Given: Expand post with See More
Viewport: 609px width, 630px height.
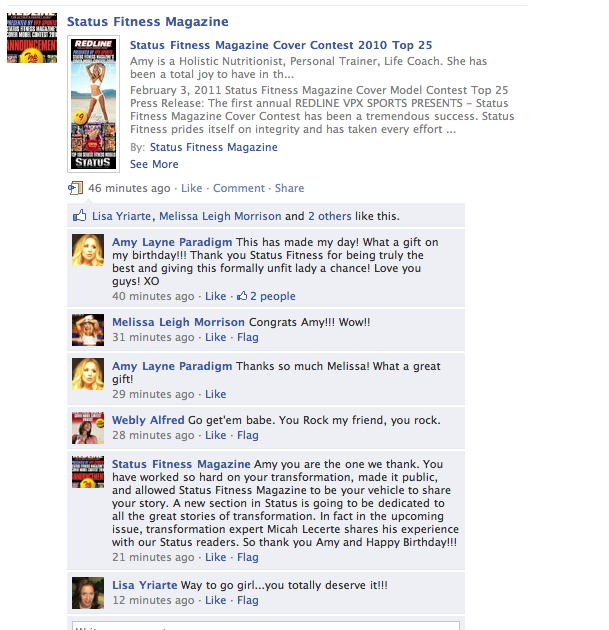Looking at the screenshot, I should (x=154, y=164).
